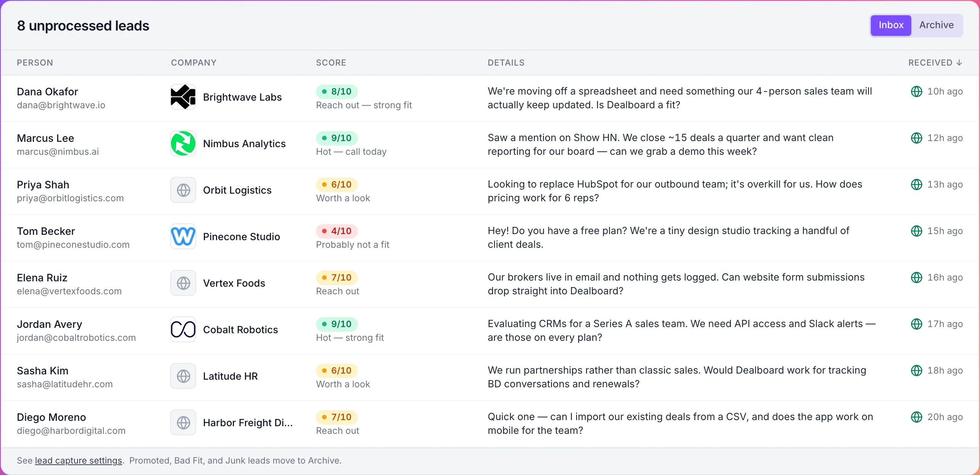Click the email tom@pineconestudio.com
980x475 pixels.
click(73, 245)
